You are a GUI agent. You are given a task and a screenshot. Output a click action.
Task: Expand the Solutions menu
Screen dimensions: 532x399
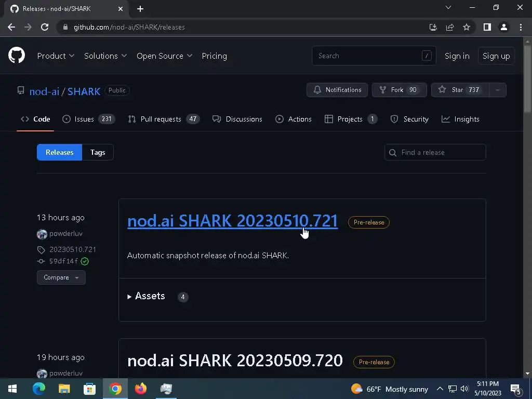(105, 56)
